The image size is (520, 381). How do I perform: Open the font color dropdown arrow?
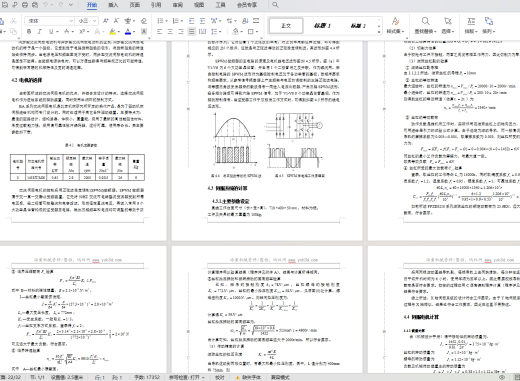click(x=134, y=32)
